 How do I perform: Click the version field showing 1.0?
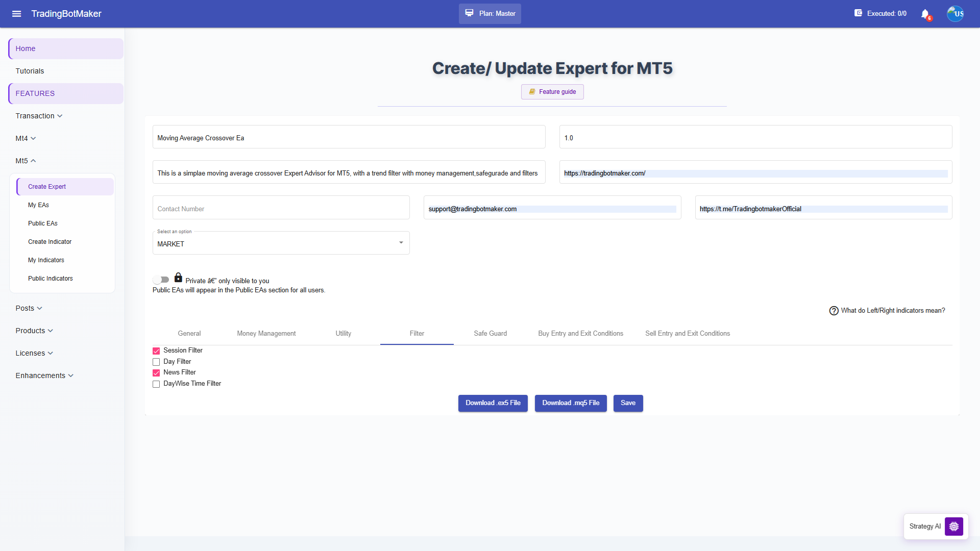756,137
